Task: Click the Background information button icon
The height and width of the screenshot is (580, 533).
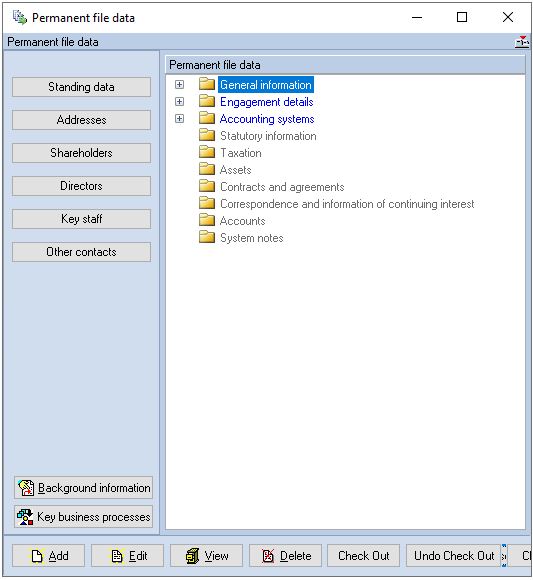Action: [26, 488]
